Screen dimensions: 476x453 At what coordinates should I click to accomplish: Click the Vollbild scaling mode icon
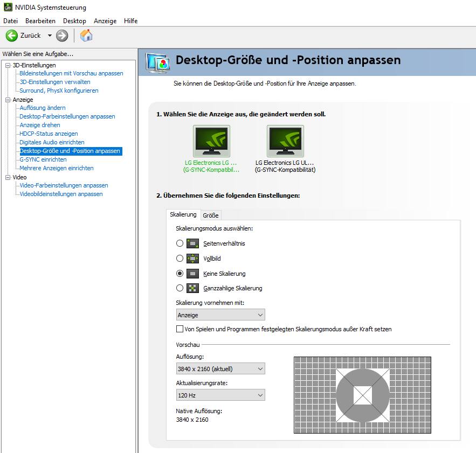click(192, 259)
